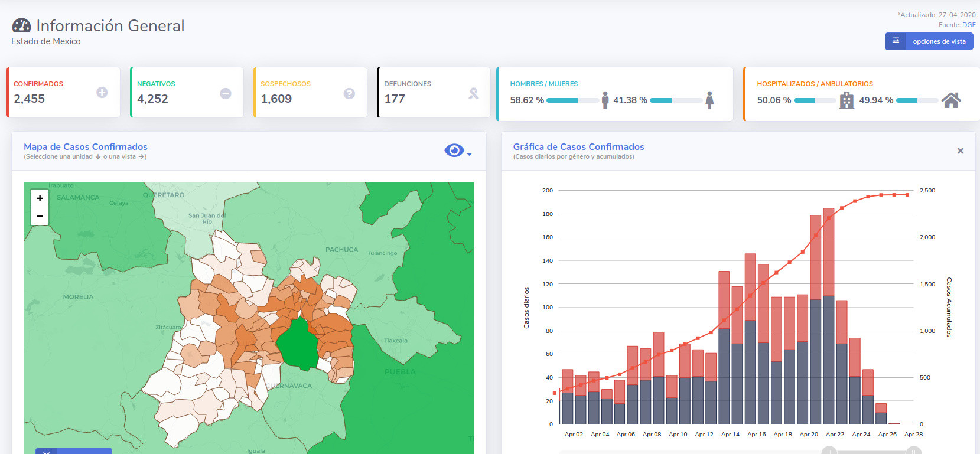
Task: Click the Celaya label on the map
Action: click(x=119, y=203)
